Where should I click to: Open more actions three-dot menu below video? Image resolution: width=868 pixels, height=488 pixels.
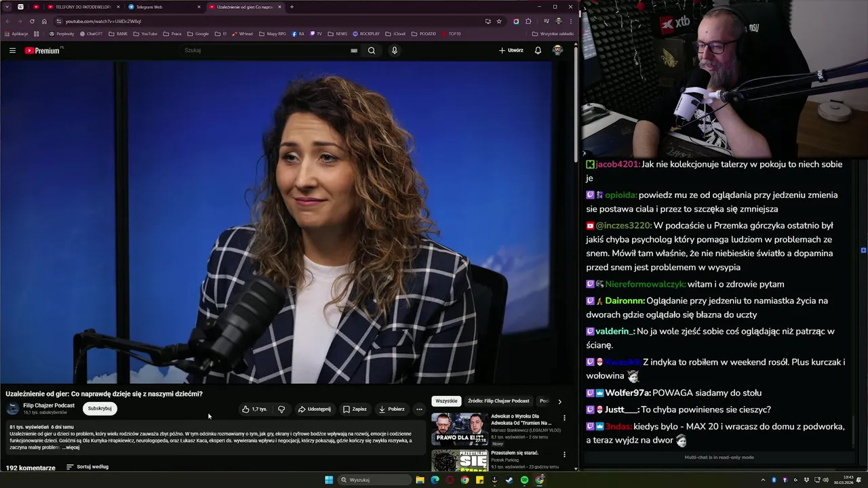[x=419, y=409]
